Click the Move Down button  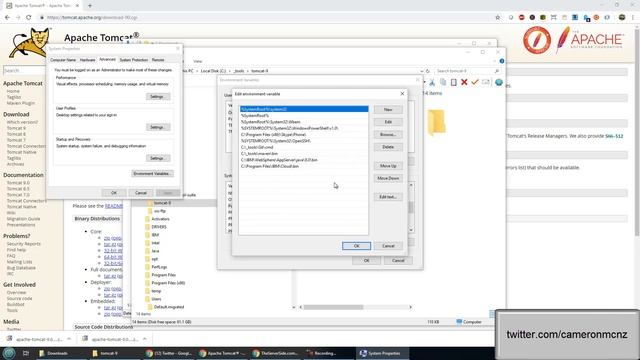pos(388,178)
